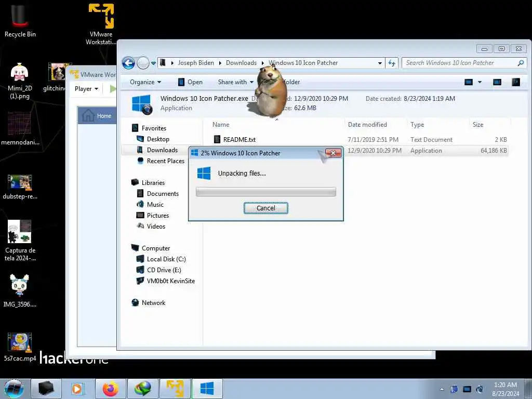Open Firefox from the taskbar
Image resolution: width=532 pixels, height=399 pixels.
[x=110, y=389]
